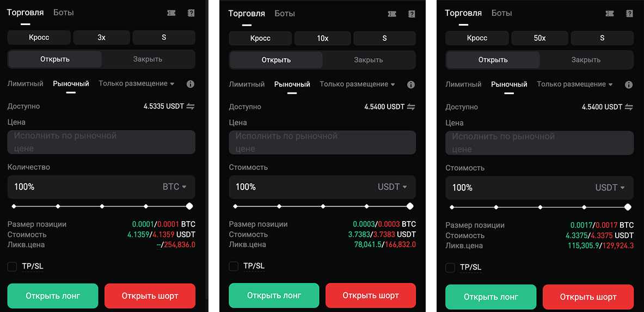Open the coupon icon in the 10x panel
The height and width of the screenshot is (312, 644).
(392, 14)
